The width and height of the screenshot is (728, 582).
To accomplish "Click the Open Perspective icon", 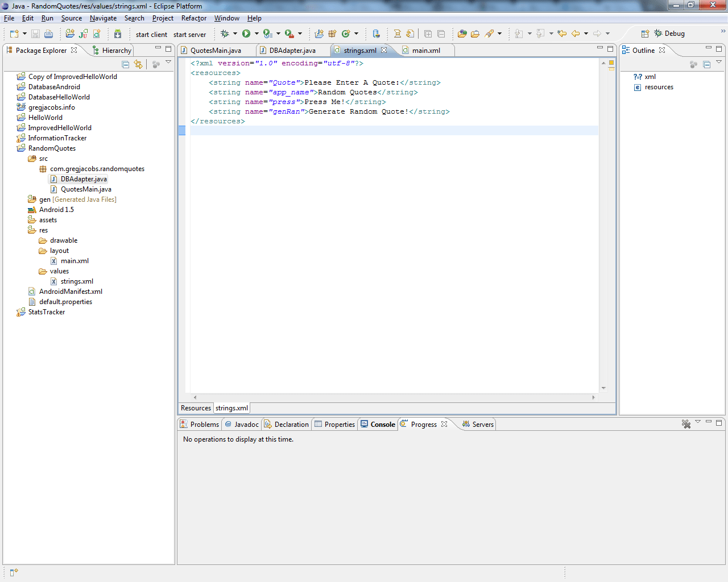I will point(645,34).
